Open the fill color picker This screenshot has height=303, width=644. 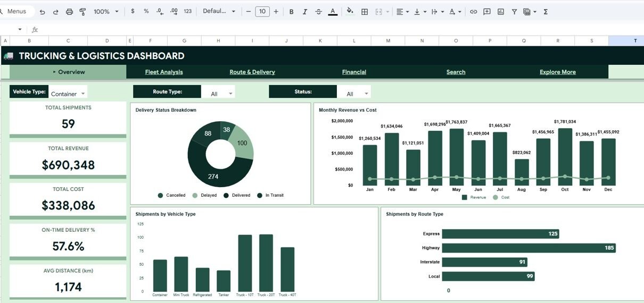(350, 12)
